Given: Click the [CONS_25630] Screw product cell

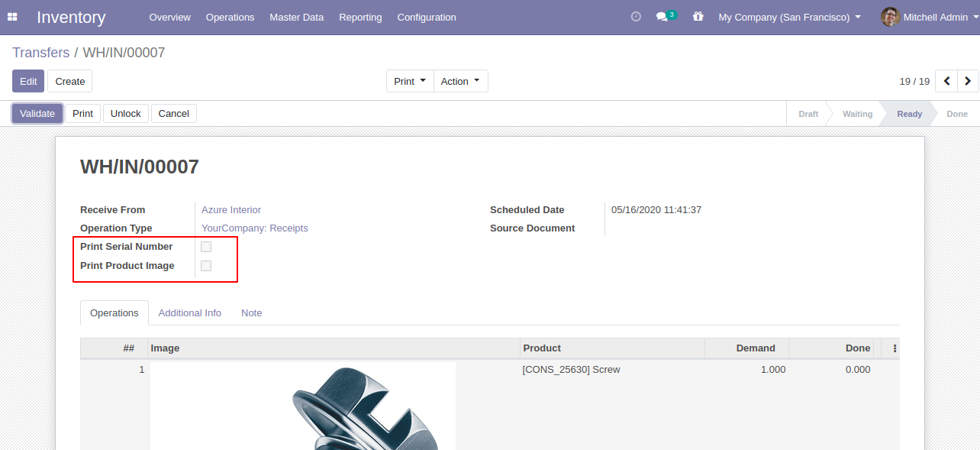Looking at the screenshot, I should click(x=571, y=370).
